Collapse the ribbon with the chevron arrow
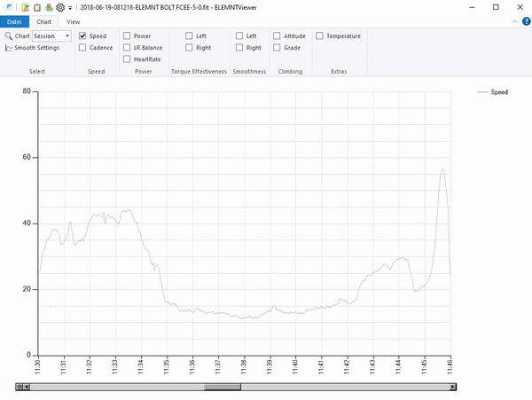This screenshot has height=400, width=532. 514,21
